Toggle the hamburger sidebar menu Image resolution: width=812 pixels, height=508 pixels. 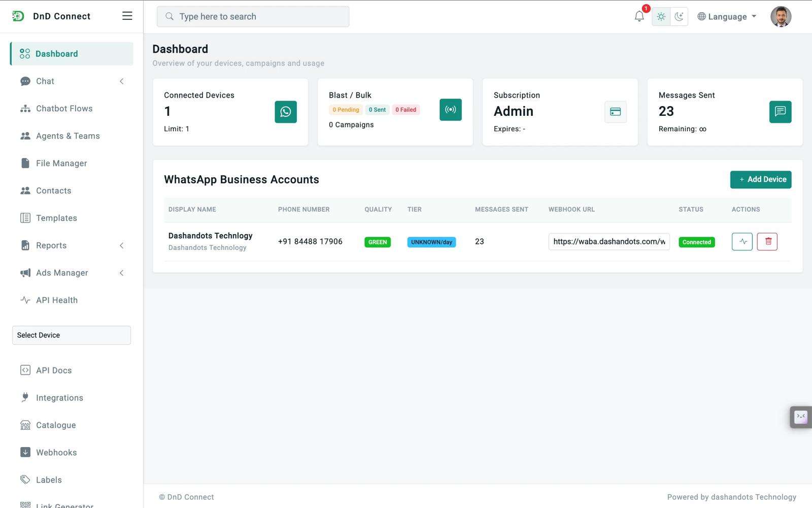127,16
